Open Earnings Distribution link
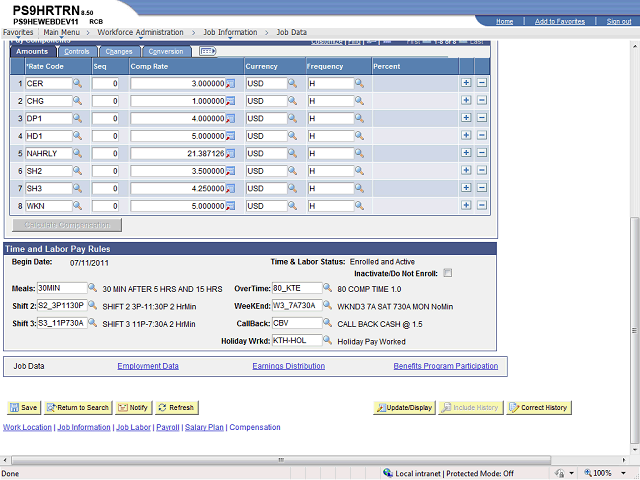The width and height of the screenshot is (640, 480). pyautogui.click(x=289, y=366)
